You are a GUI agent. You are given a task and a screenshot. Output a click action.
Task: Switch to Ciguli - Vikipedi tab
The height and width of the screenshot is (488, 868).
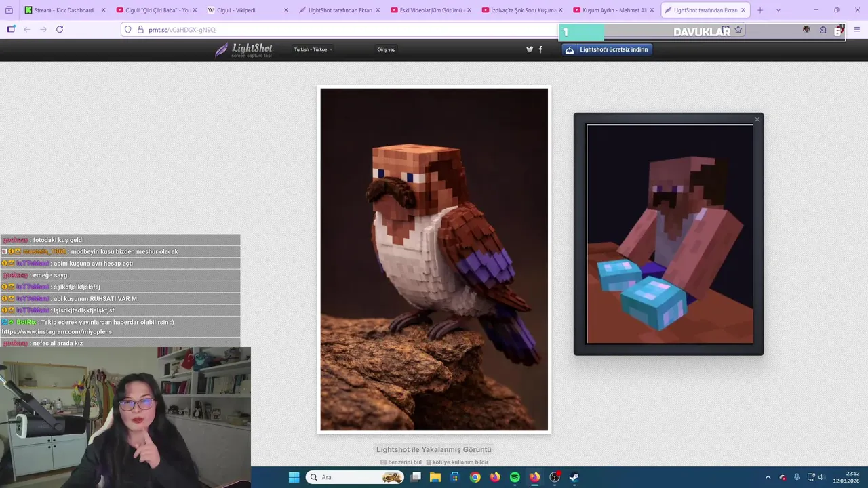(246, 10)
